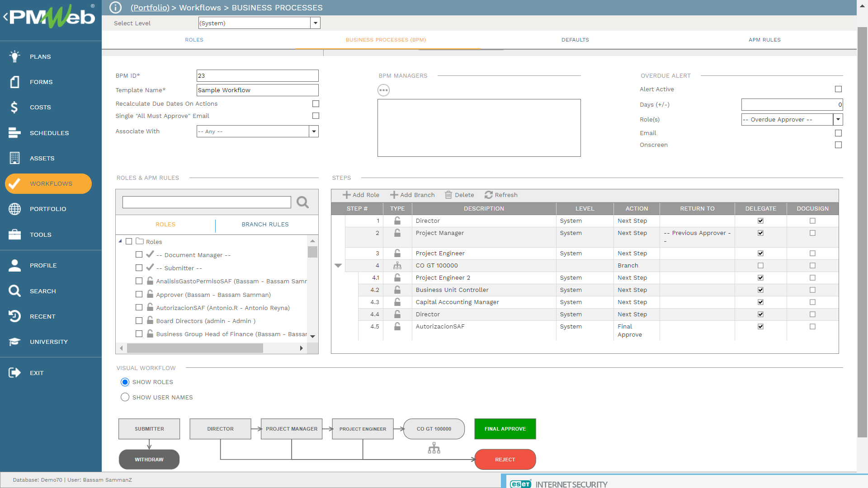The height and width of the screenshot is (488, 868).
Task: Switch to Branch Rules tab
Action: click(x=265, y=225)
